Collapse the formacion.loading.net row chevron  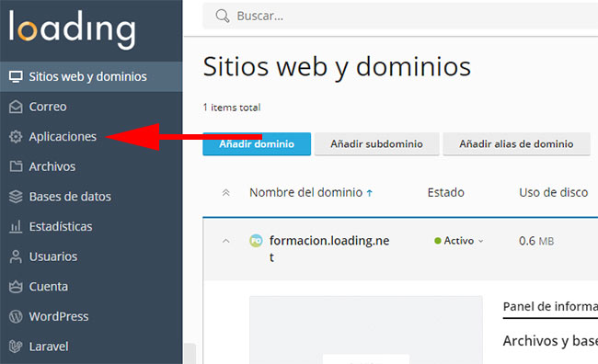pyautogui.click(x=225, y=241)
